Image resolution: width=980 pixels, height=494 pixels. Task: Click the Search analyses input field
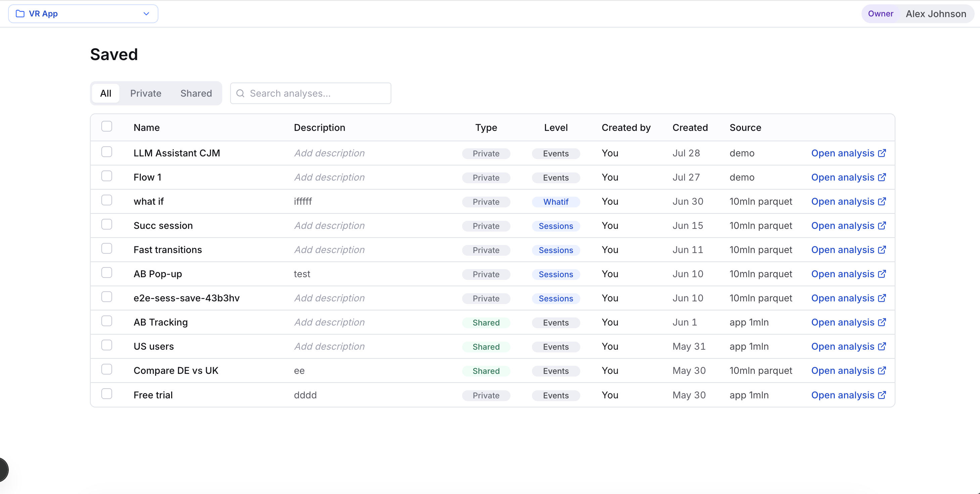tap(310, 93)
